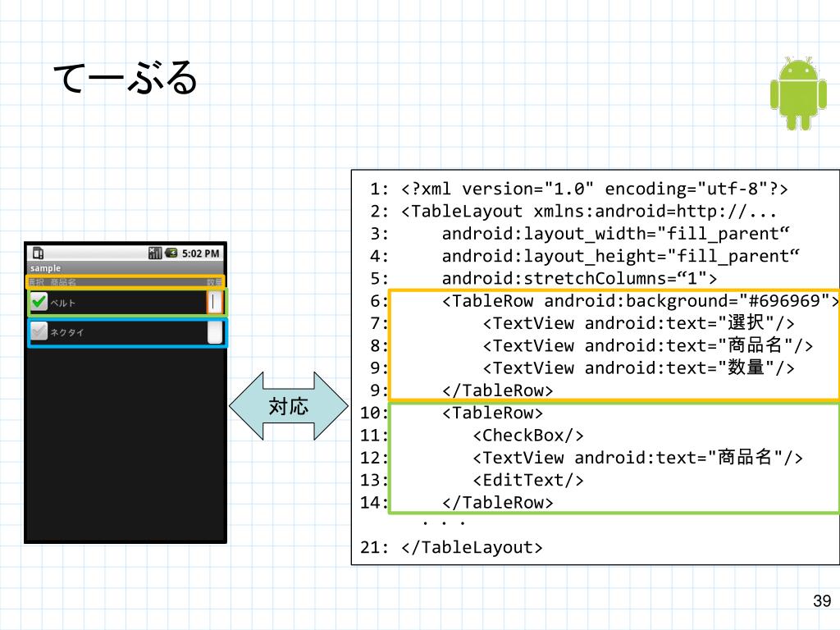Tap the 商品名 header in the phone table
This screenshot has width=840, height=630.
(x=63, y=282)
